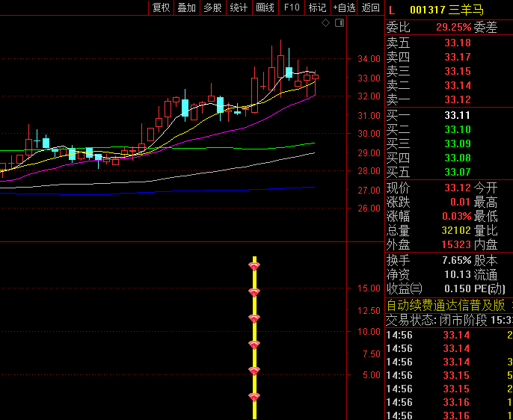Open the 统计 statistics tool
This screenshot has height=420, width=513.
[x=239, y=7]
